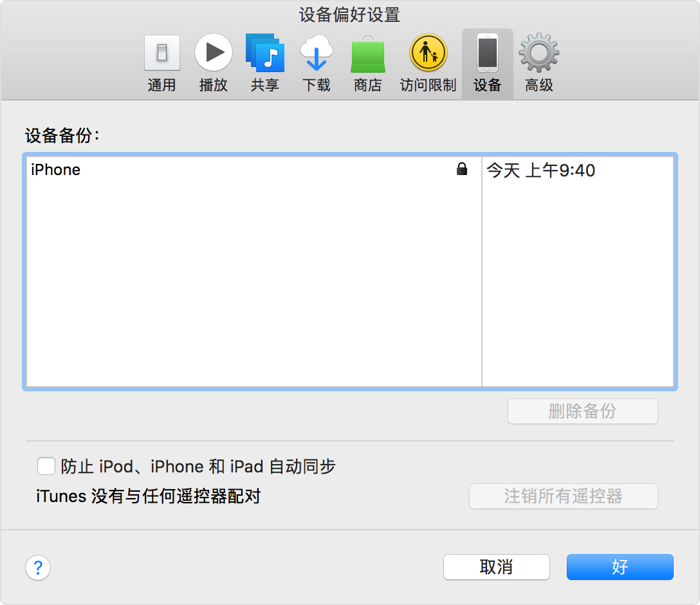
Task: Enable 防止 iPod、iPhone 和 iPad 自动同步
Action: [x=46, y=465]
